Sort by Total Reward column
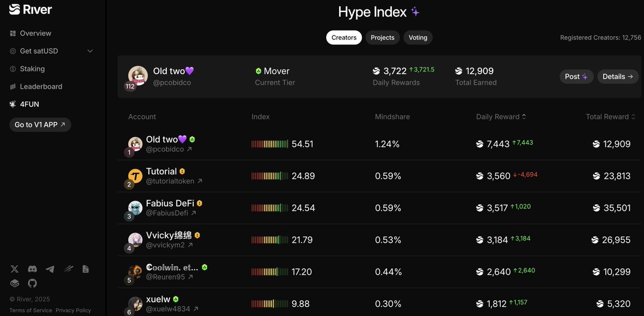Screen dimensions: 644x316 (611, 116)
